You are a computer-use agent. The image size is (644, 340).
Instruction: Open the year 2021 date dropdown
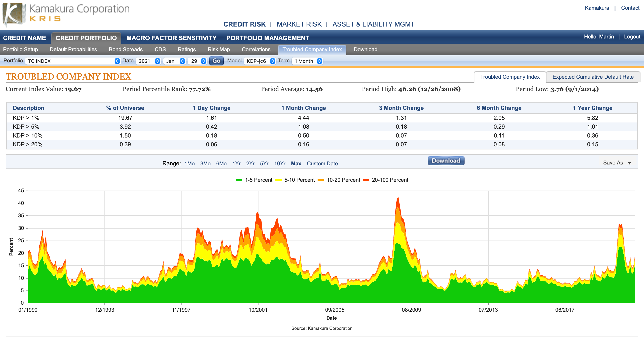tap(148, 61)
